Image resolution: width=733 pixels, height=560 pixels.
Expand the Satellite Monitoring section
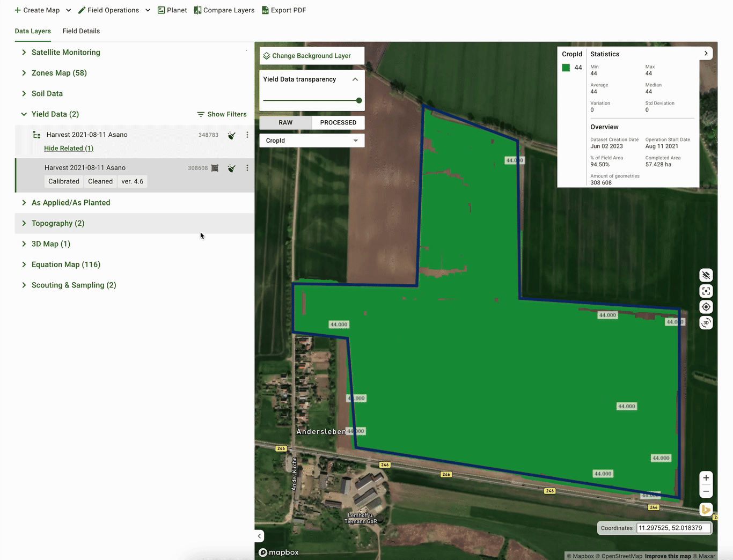[x=65, y=52]
